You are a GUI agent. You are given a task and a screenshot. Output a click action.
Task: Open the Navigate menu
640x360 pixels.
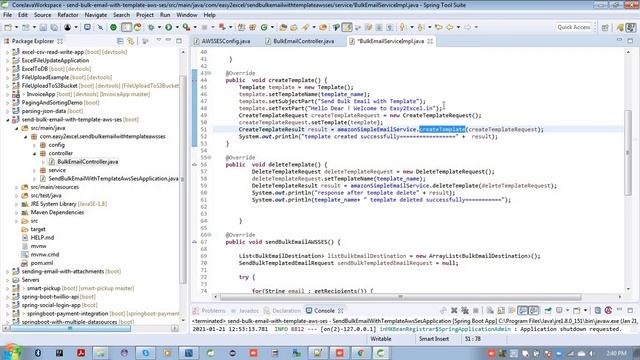tap(96, 15)
